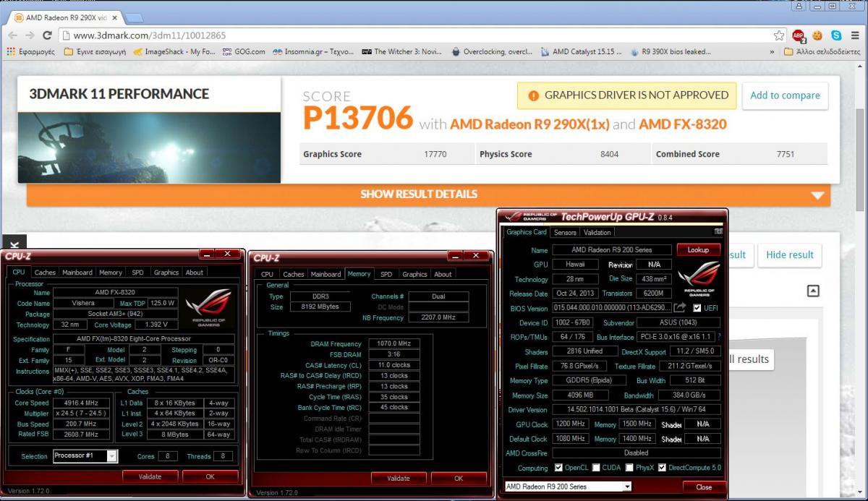The height and width of the screenshot is (501, 868).
Task: Open the AMD Catalyst 15.15 bookmark
Action: [x=581, y=52]
